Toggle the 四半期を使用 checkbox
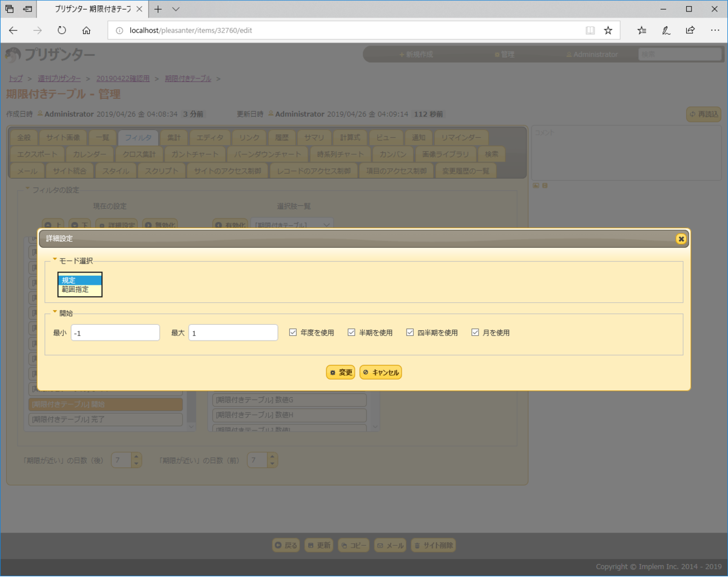 click(410, 332)
